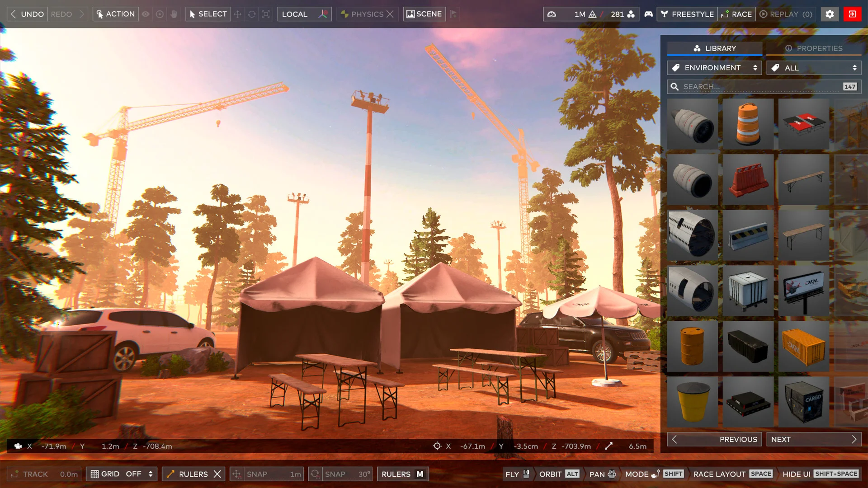Screen dimensions: 868x488
Task: Select the Move tool in the toolbar
Action: (x=237, y=14)
